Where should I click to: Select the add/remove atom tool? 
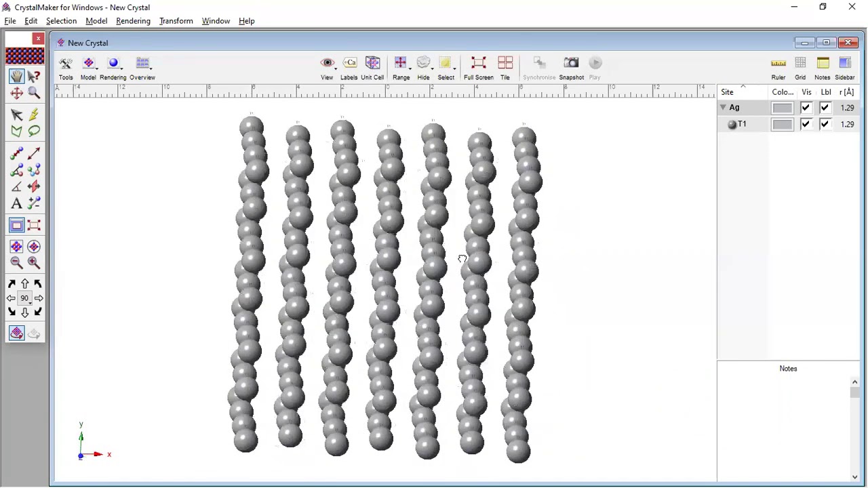34,203
